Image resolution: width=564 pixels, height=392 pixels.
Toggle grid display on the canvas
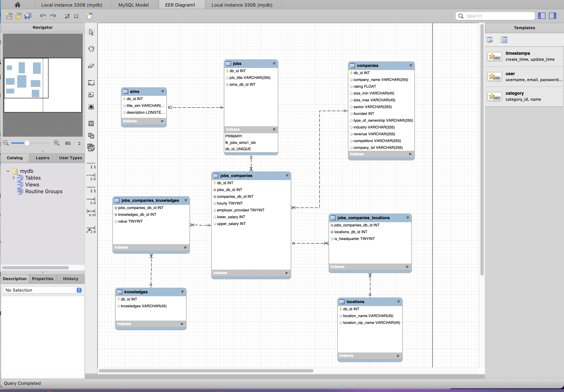pos(76,16)
